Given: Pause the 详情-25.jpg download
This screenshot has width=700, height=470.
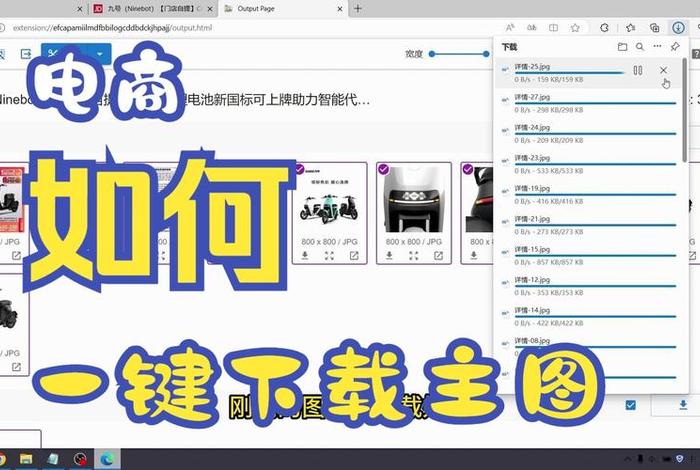Looking at the screenshot, I should coord(638,70).
